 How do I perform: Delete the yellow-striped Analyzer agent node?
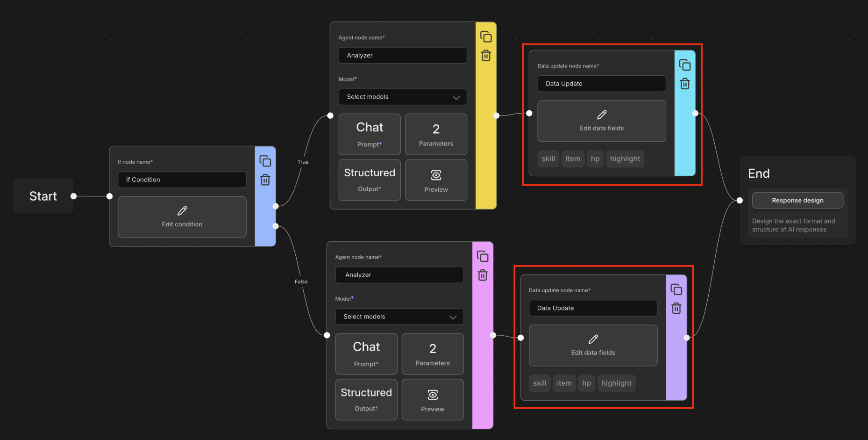coord(486,56)
